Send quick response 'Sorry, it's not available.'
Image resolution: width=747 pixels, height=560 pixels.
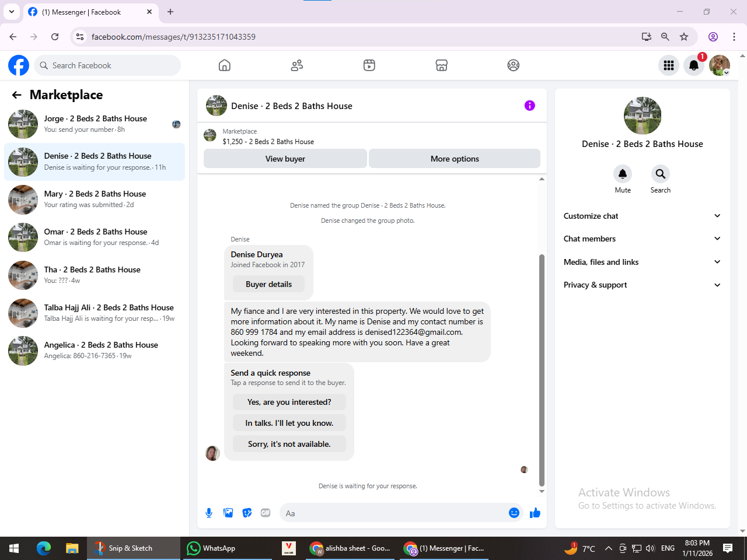pyautogui.click(x=289, y=444)
